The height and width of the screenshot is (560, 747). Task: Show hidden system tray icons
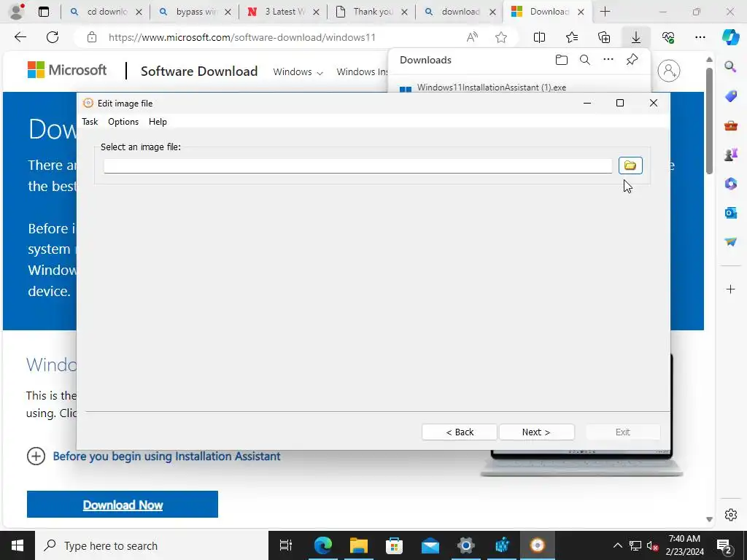click(x=617, y=545)
